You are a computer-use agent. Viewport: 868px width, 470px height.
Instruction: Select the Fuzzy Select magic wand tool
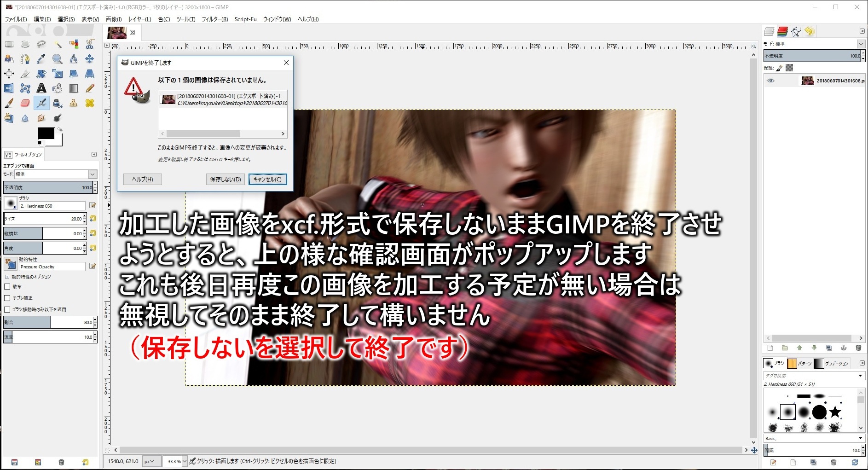(x=58, y=44)
